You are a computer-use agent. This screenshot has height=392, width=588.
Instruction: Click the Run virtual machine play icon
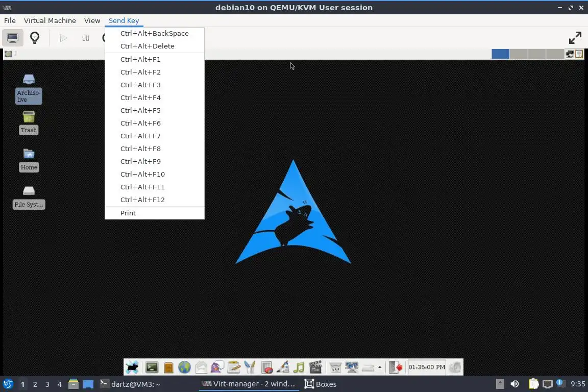(63, 37)
